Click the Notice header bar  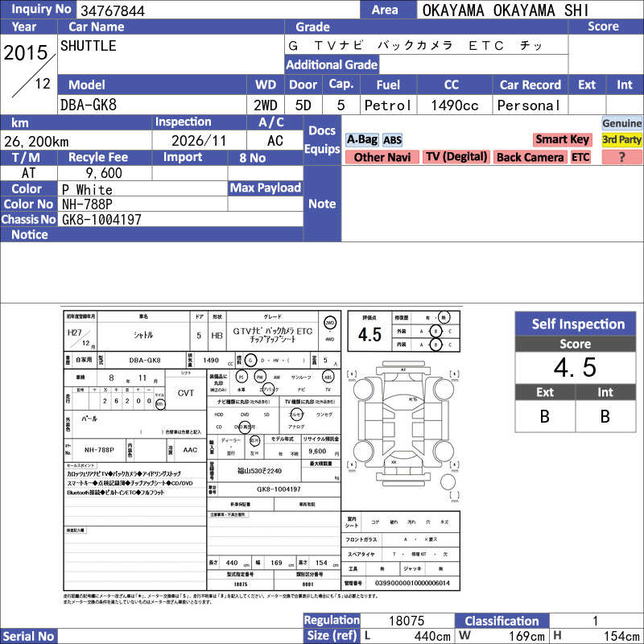tap(151, 234)
